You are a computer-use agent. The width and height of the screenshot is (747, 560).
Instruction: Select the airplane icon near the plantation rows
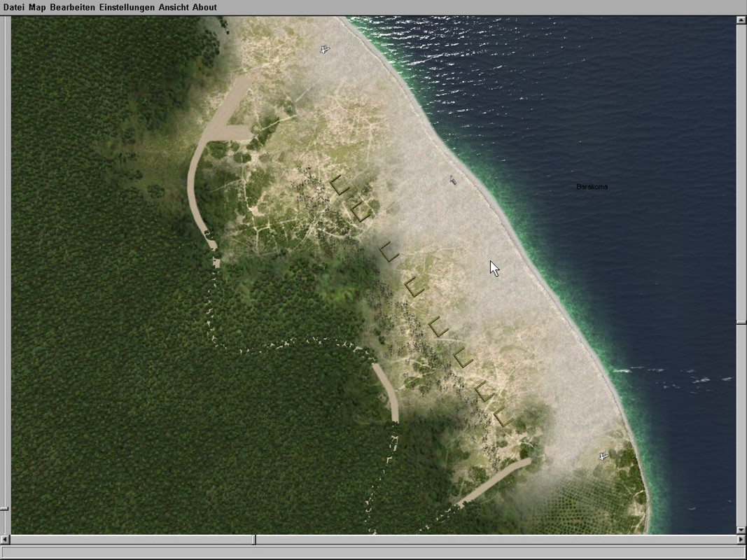[x=603, y=456]
